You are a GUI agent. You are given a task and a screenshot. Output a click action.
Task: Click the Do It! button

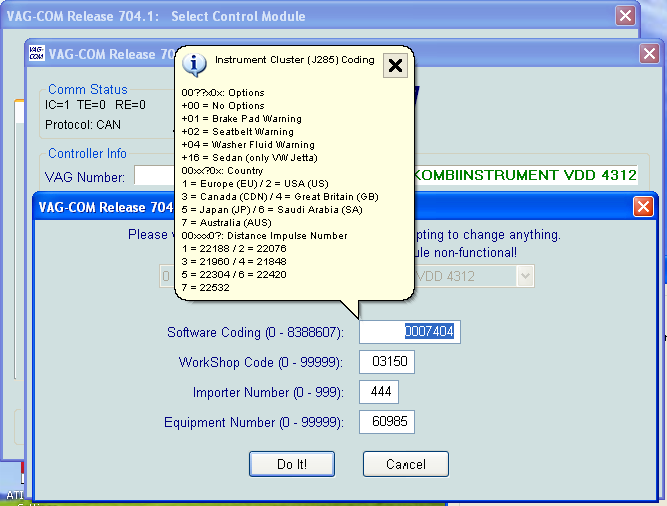click(292, 464)
